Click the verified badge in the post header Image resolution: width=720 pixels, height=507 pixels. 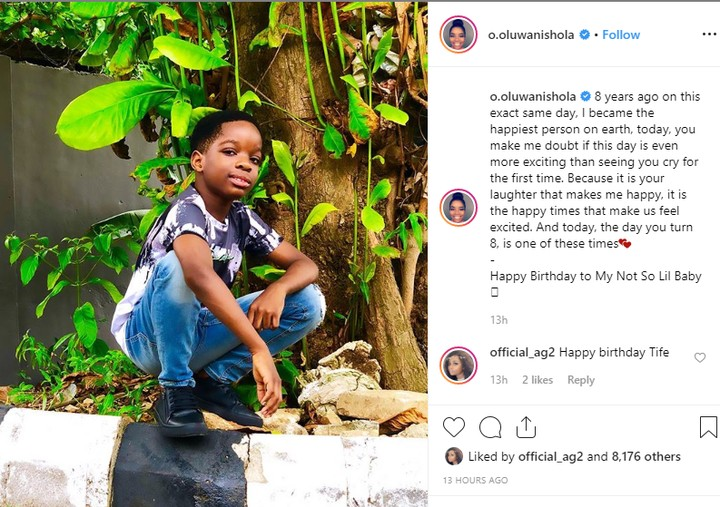click(x=583, y=35)
